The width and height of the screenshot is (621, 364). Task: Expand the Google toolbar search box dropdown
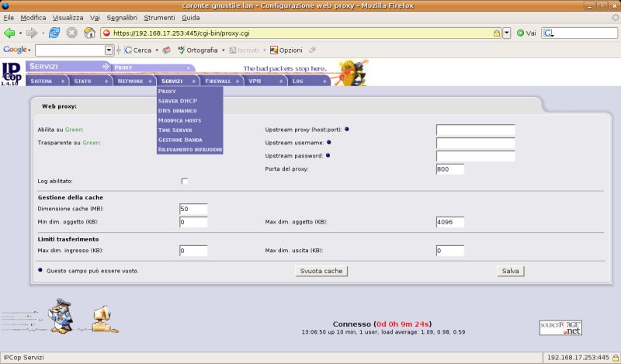108,50
